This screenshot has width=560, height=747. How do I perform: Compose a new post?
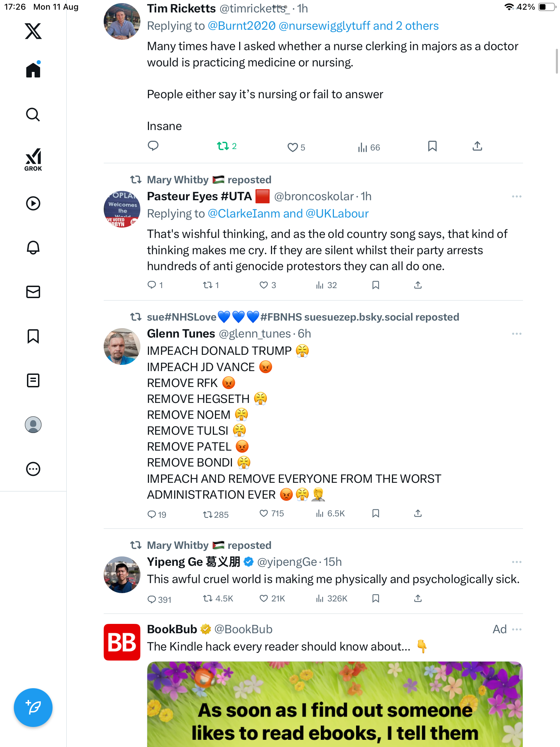33,708
